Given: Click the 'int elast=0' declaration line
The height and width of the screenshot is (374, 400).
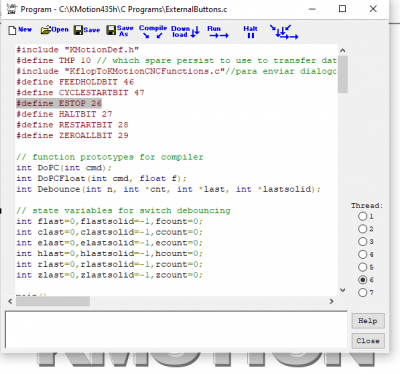Looking at the screenshot, I should tap(109, 243).
